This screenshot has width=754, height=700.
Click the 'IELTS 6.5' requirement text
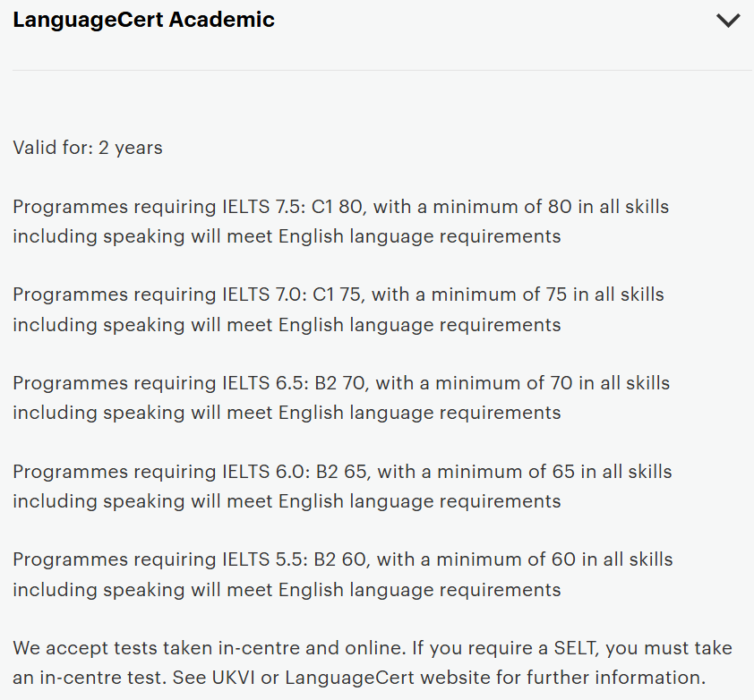coord(262,383)
